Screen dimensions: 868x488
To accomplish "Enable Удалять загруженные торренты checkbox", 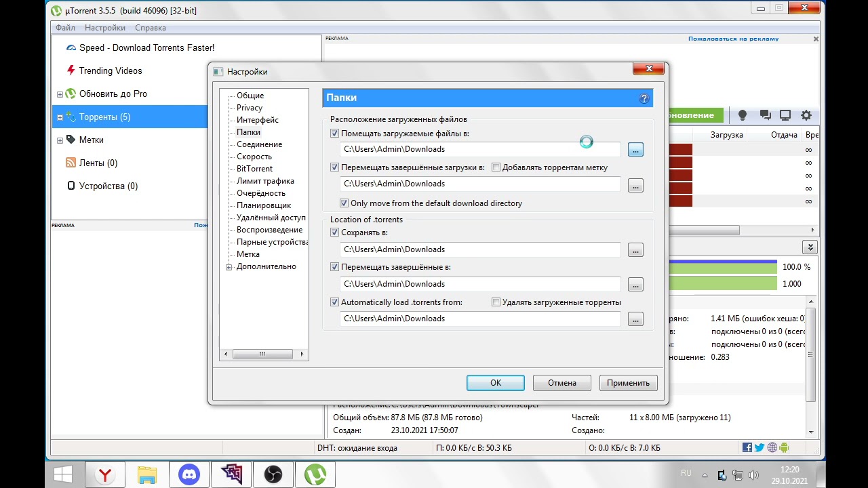I will coord(496,302).
